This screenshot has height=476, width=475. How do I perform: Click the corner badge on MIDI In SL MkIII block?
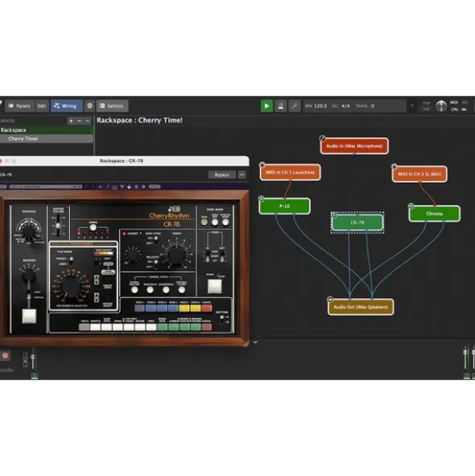tap(394, 167)
